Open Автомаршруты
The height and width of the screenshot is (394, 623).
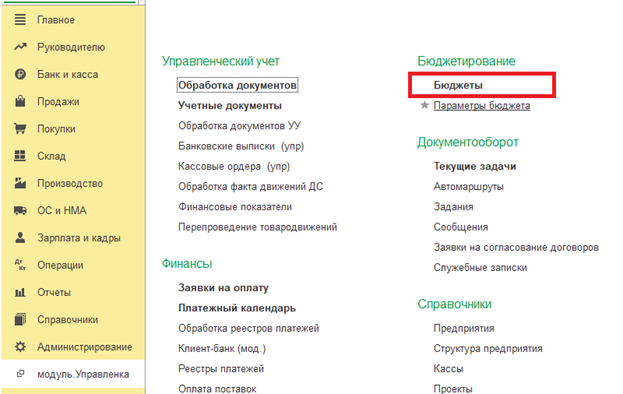[468, 186]
